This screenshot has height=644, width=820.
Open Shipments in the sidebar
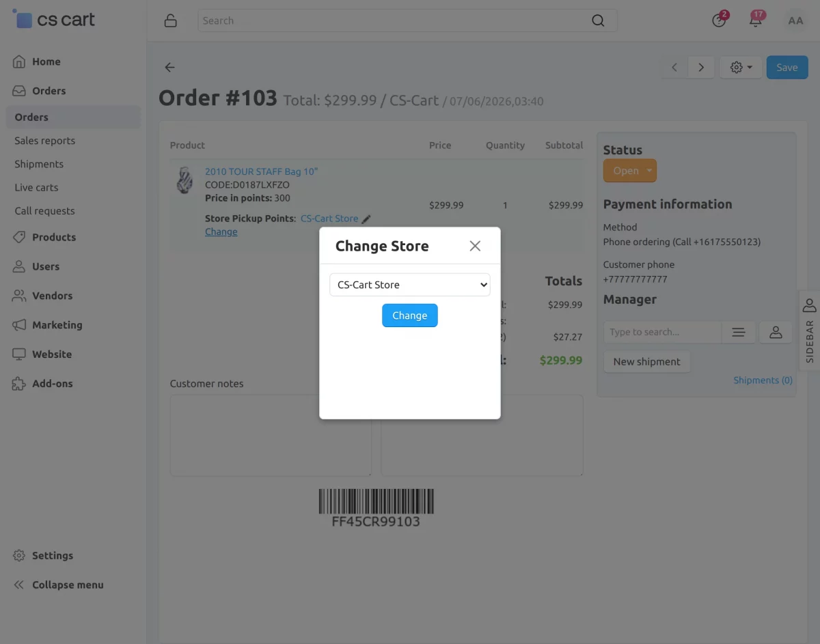point(39,164)
